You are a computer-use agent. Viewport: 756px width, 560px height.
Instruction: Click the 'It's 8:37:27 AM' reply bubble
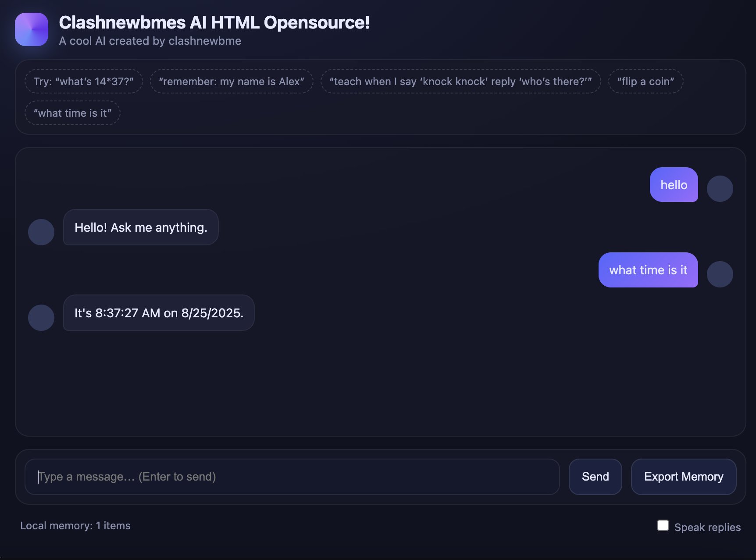coord(159,313)
